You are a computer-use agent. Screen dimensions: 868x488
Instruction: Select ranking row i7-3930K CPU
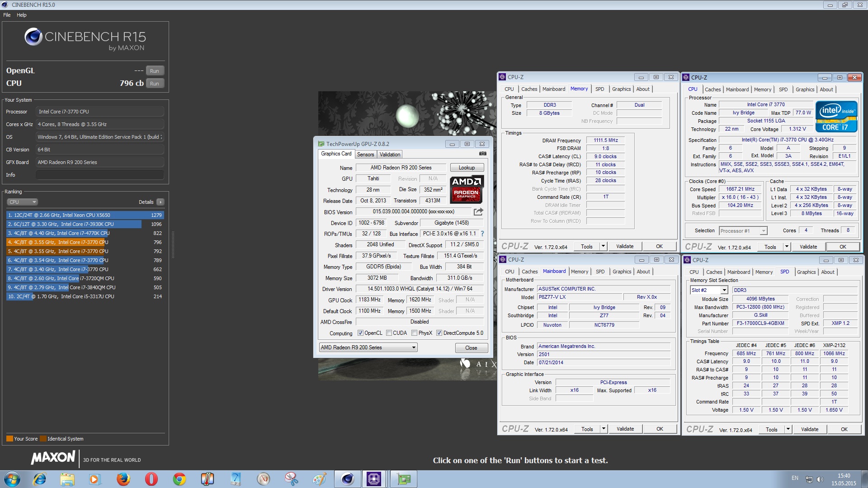[x=85, y=224]
